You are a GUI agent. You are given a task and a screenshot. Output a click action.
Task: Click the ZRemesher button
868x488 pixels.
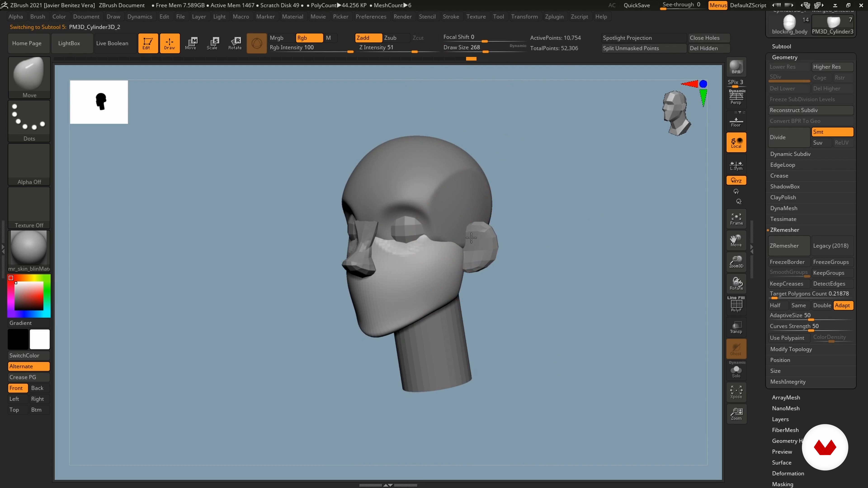[x=789, y=246]
